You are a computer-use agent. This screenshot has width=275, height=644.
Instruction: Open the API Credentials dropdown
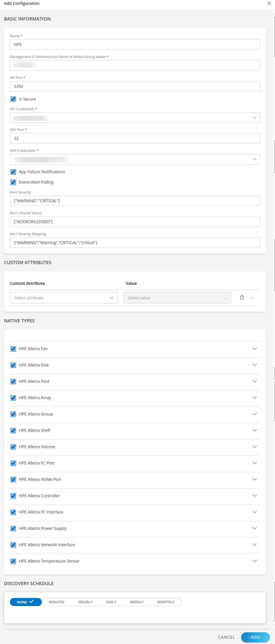click(x=135, y=118)
